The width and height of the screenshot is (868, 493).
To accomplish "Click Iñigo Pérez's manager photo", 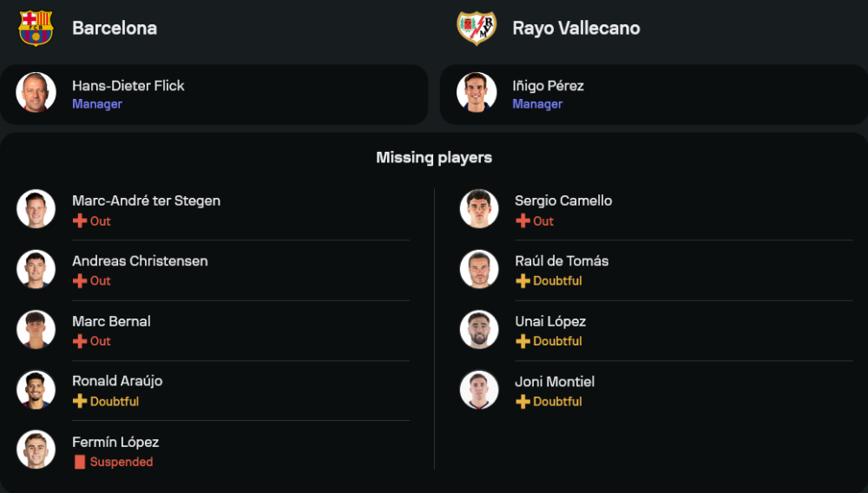I will point(477,92).
